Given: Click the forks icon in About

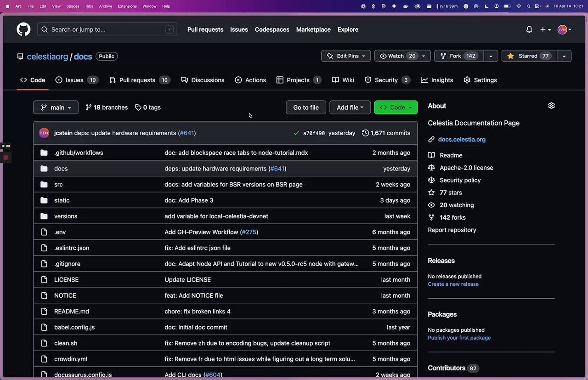Looking at the screenshot, I should [x=431, y=217].
